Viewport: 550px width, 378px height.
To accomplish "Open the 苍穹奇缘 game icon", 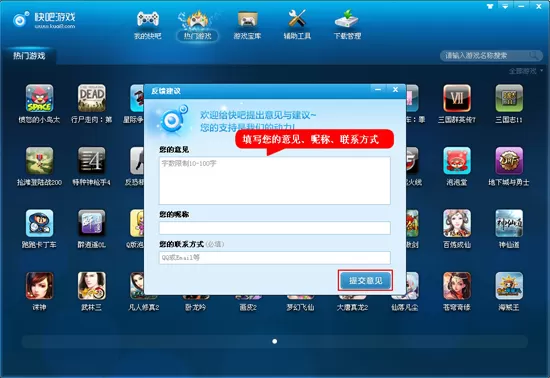I will pos(457,285).
